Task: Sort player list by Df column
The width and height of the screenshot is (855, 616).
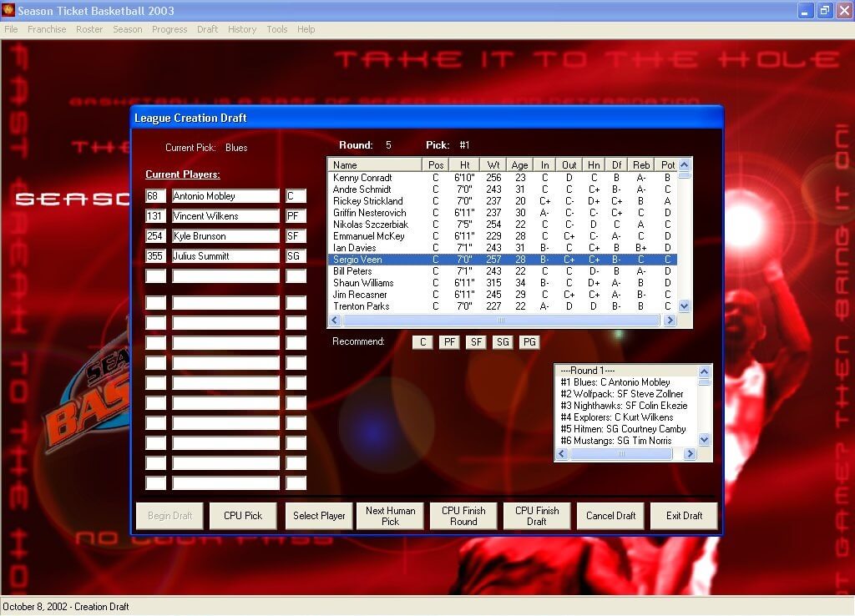Action: [x=617, y=164]
